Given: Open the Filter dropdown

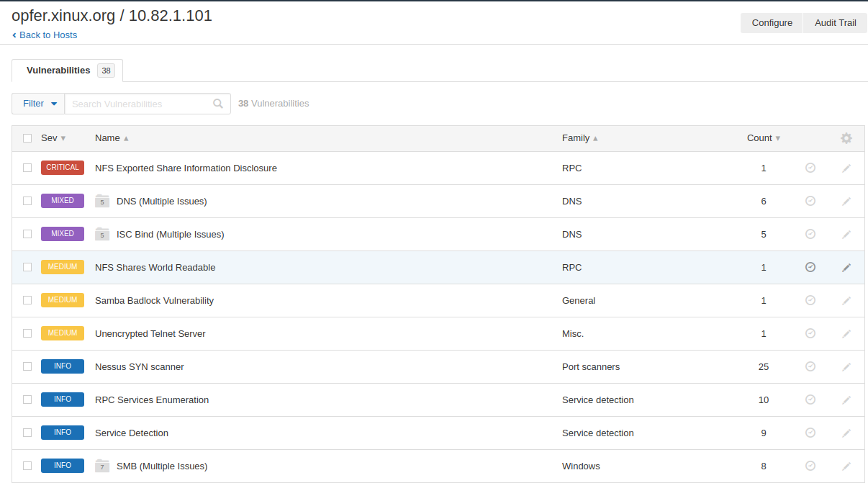Looking at the screenshot, I should [x=39, y=104].
